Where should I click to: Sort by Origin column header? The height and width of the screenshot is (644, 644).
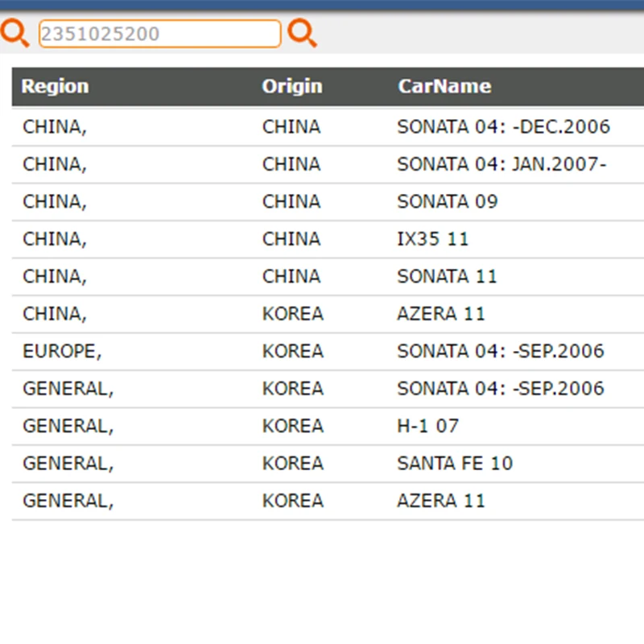[x=292, y=86]
